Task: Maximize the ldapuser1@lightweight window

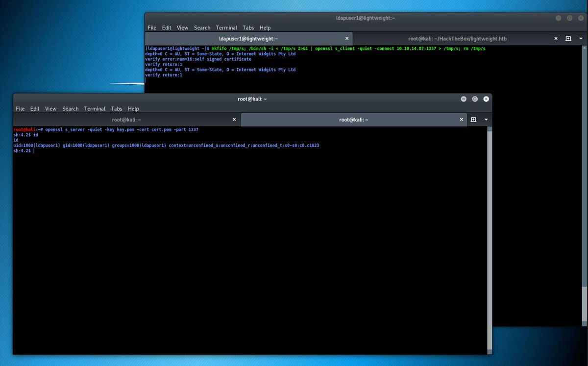Action: pyautogui.click(x=570, y=18)
